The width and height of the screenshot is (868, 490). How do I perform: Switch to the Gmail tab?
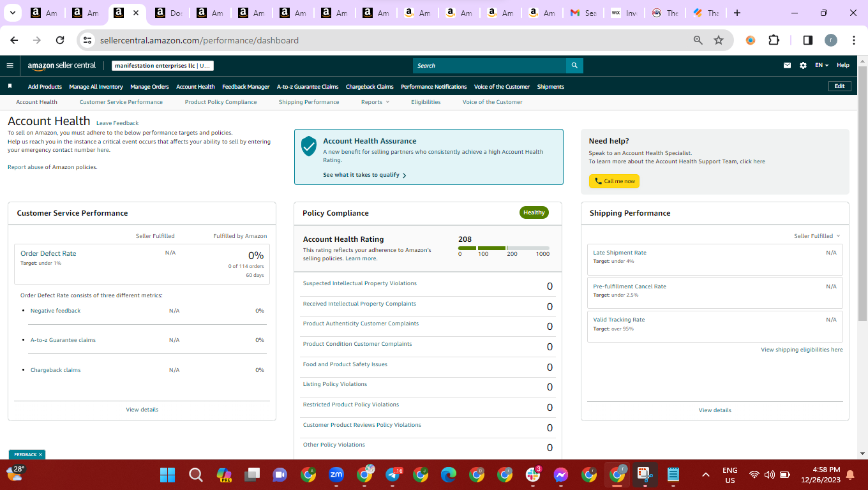point(584,13)
